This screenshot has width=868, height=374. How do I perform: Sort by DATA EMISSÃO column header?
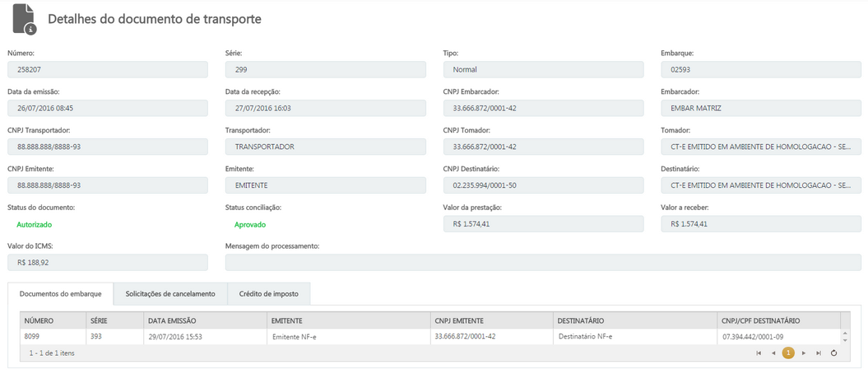(206, 320)
